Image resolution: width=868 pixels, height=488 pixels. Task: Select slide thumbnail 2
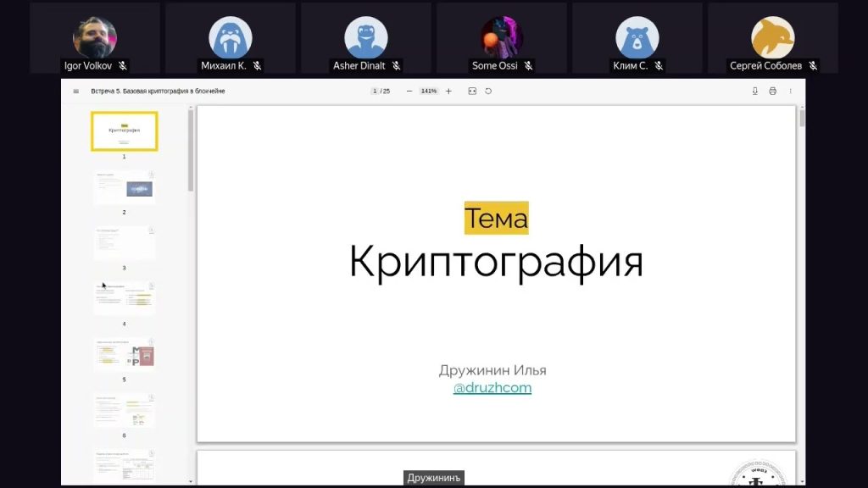(124, 188)
